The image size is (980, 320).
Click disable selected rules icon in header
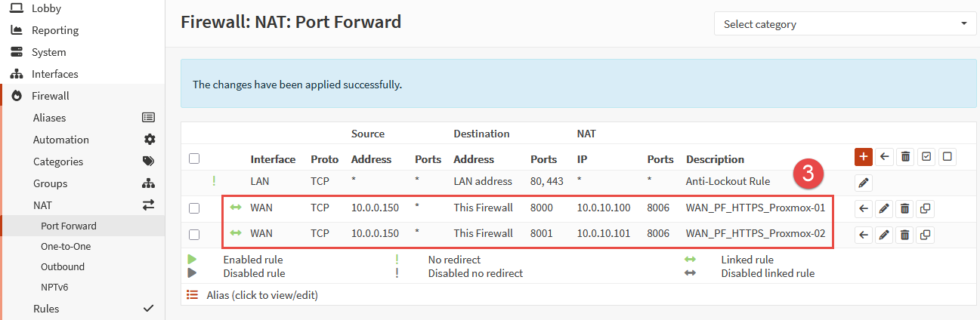click(947, 157)
